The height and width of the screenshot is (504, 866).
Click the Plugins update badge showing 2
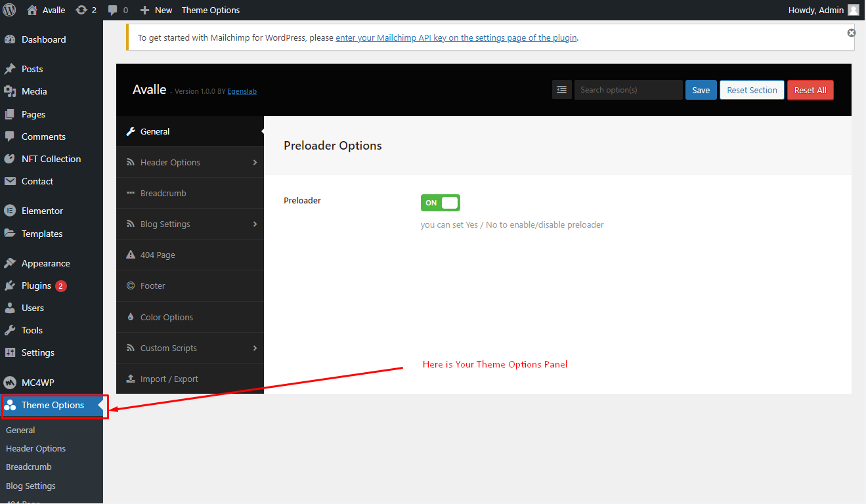click(x=61, y=285)
